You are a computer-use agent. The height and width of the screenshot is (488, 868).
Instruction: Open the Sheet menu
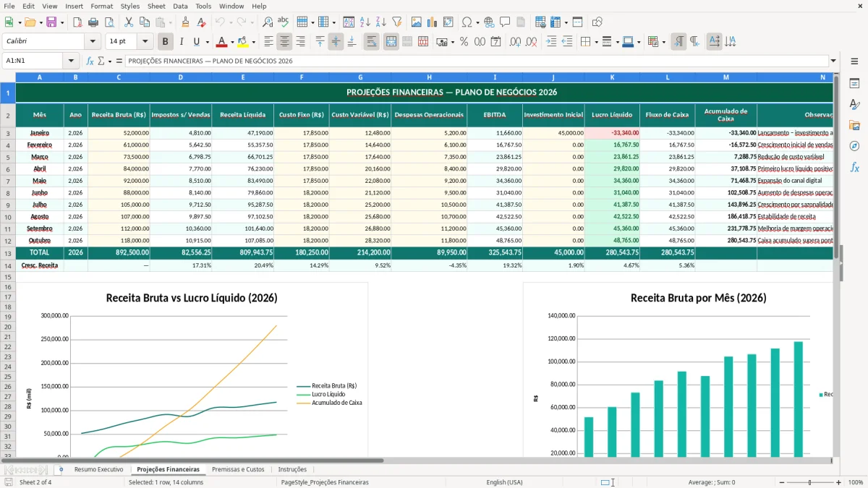(x=156, y=6)
